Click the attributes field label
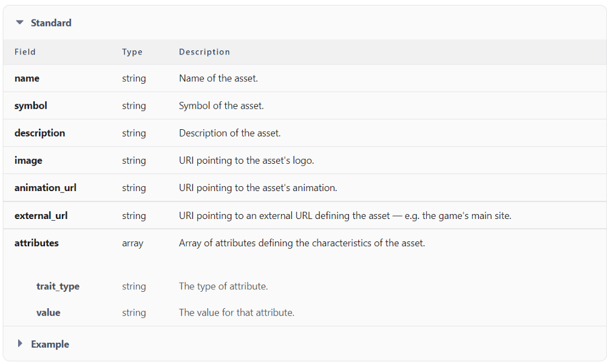Screen dimensions: 607x364 coord(36,243)
